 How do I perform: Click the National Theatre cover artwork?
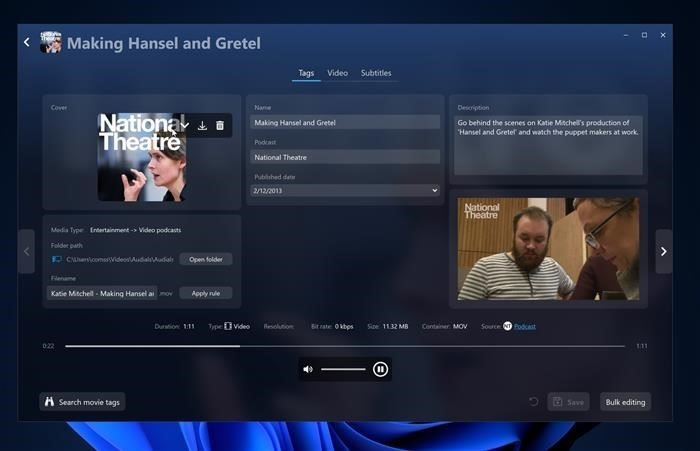pos(142,157)
